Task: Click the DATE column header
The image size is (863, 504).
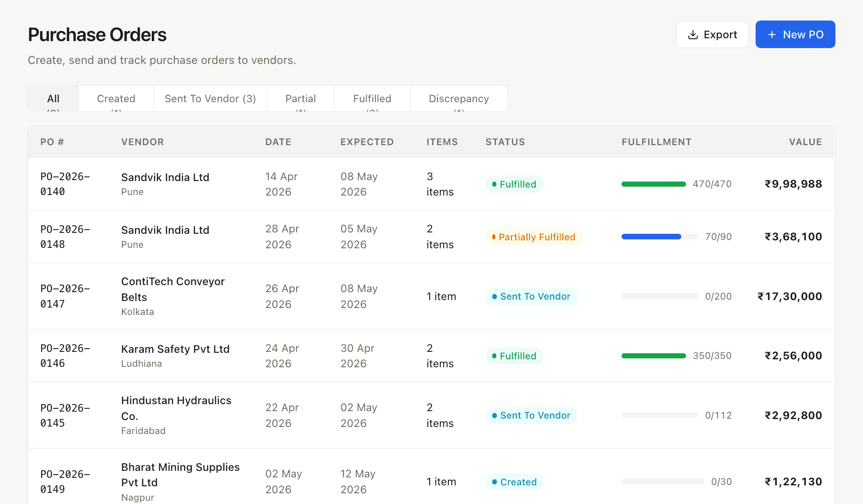Action: [x=278, y=142]
